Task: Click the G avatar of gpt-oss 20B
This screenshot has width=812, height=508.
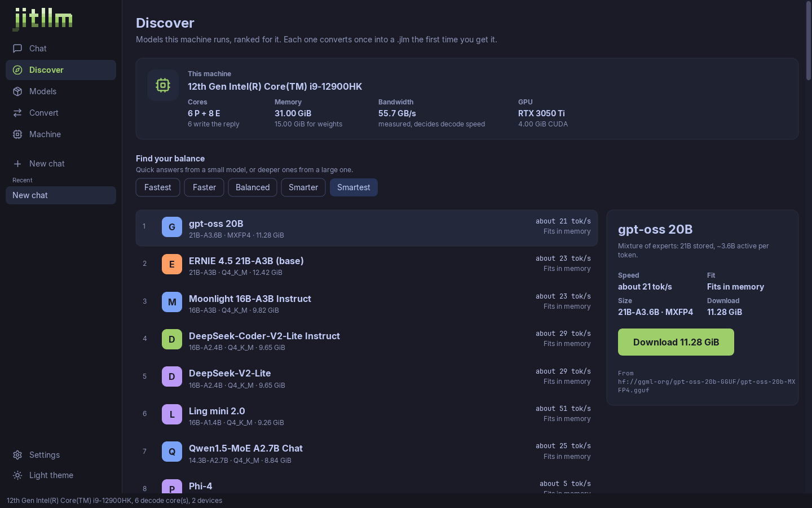Action: point(172,227)
